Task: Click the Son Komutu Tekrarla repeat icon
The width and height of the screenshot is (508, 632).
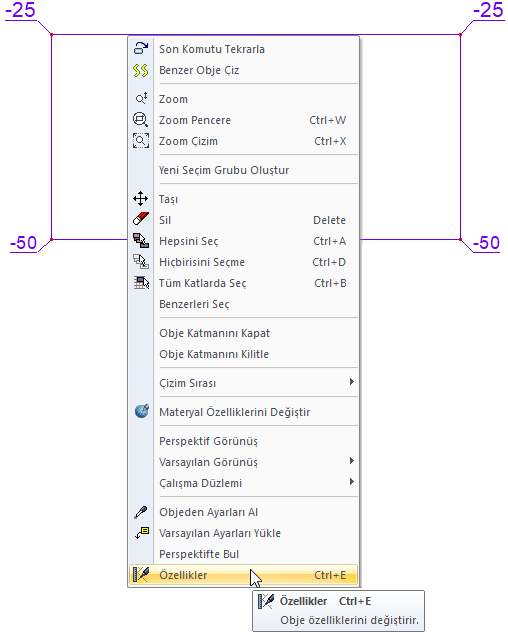Action: (141, 48)
